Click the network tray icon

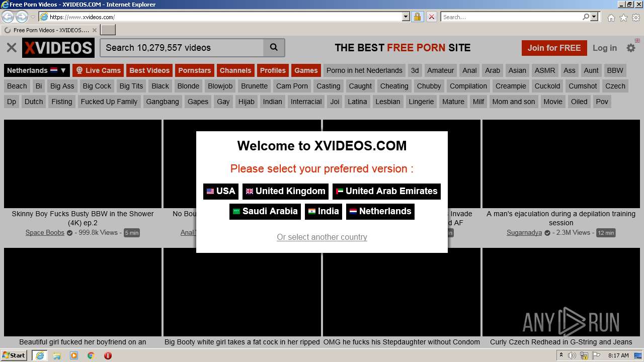(x=584, y=355)
